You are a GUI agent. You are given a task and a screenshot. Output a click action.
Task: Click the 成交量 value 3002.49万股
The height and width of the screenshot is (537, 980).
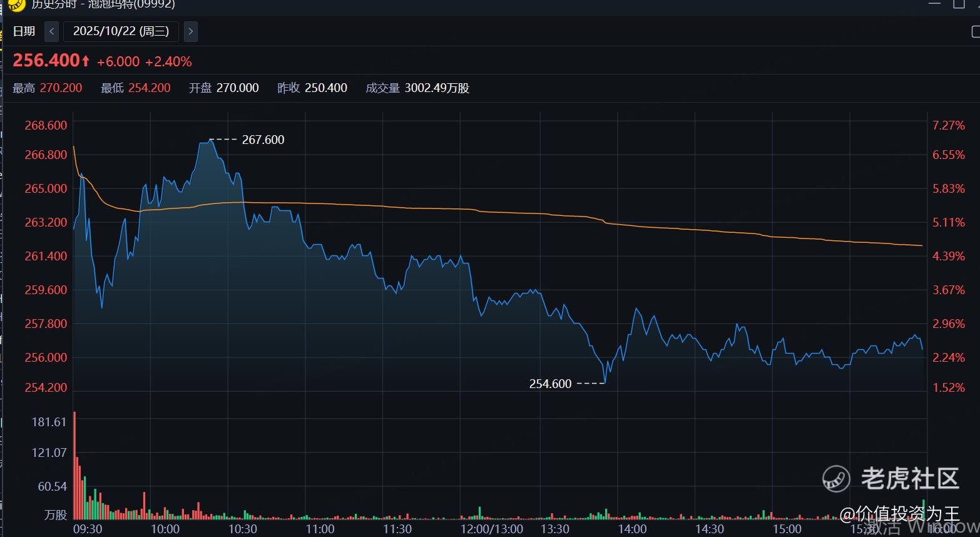[437, 88]
